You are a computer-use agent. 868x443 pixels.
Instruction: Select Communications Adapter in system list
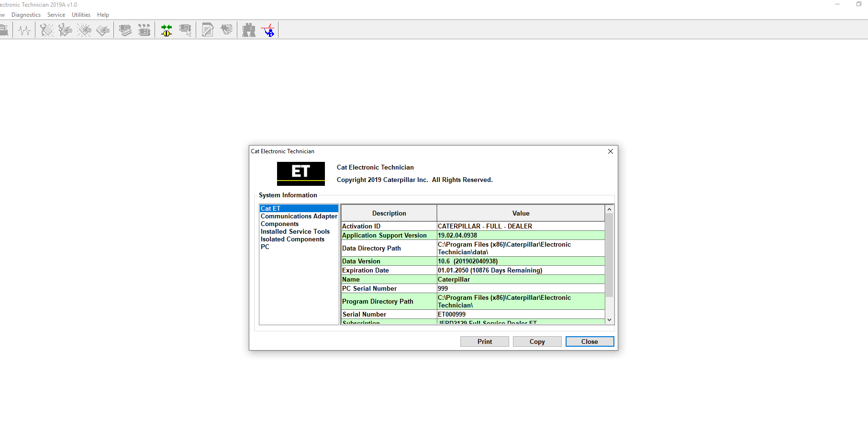coord(299,216)
